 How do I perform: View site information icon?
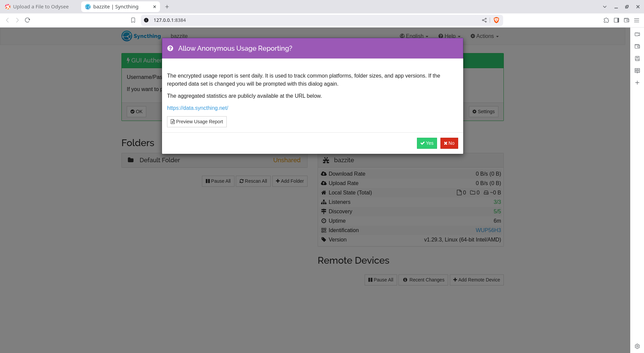tap(146, 20)
